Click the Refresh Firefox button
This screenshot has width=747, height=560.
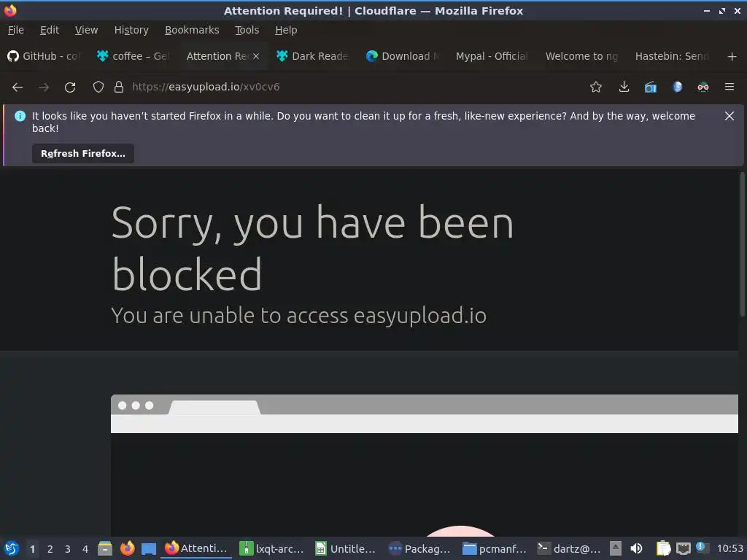83,153
